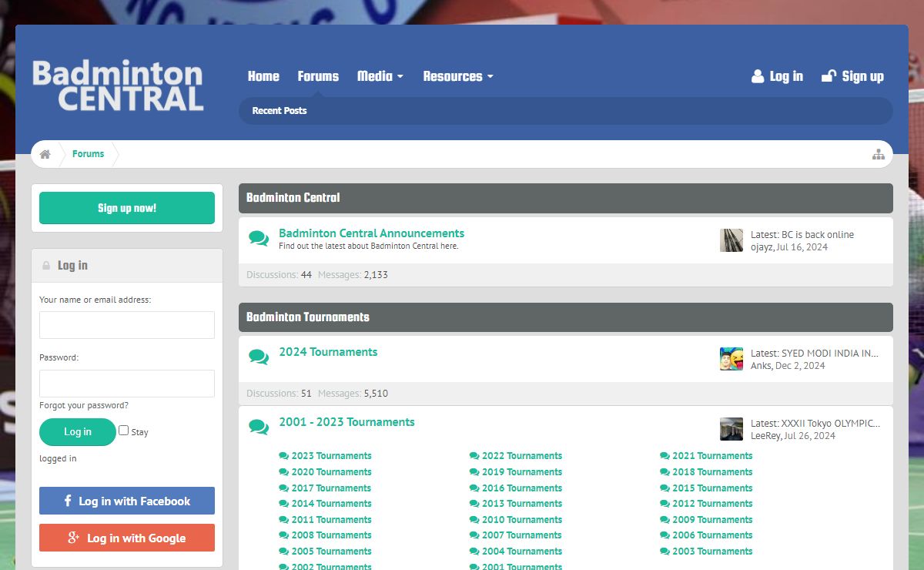Click Badminton Tournaments category header

click(x=308, y=317)
